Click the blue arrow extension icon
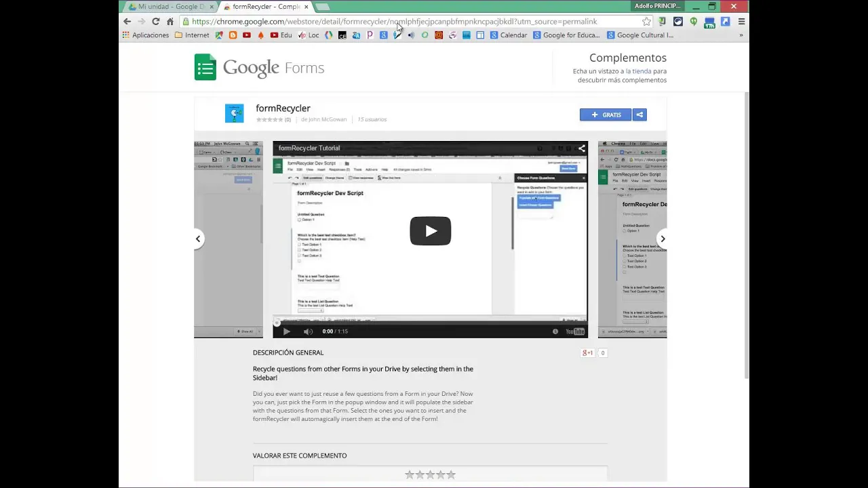 [725, 22]
